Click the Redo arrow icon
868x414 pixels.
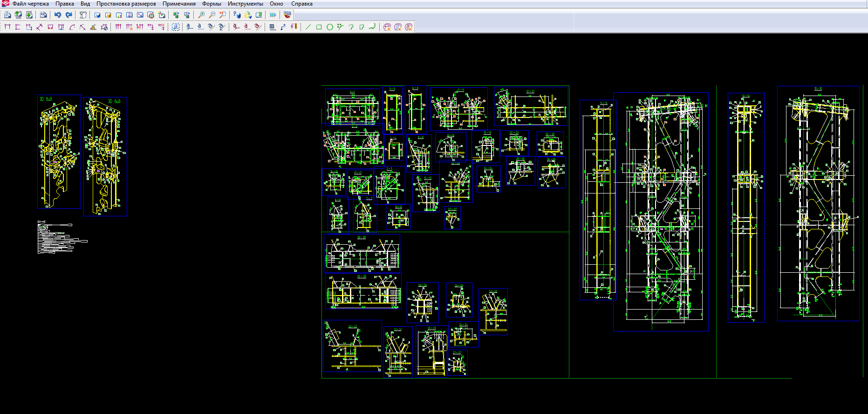(68, 15)
